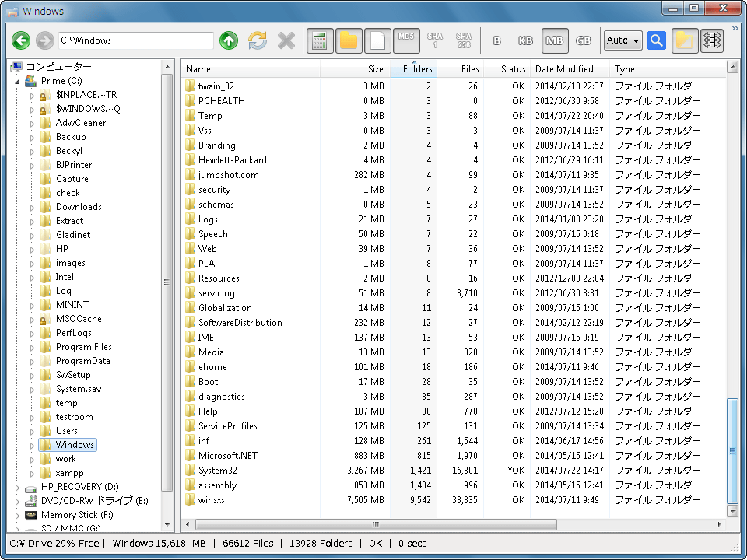Expand the toolbar overflow chevron

click(x=735, y=29)
